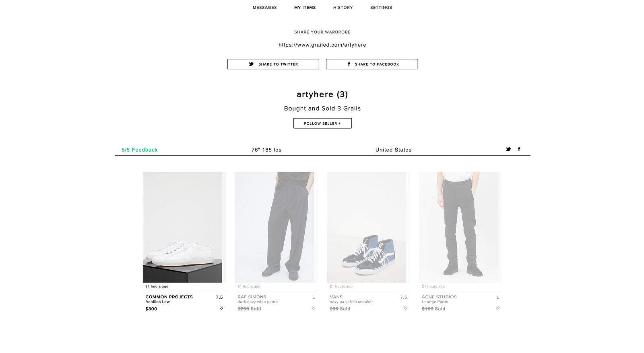Open the Common Projects white sneaker photo
This screenshot has width=644, height=353.
coord(182,227)
